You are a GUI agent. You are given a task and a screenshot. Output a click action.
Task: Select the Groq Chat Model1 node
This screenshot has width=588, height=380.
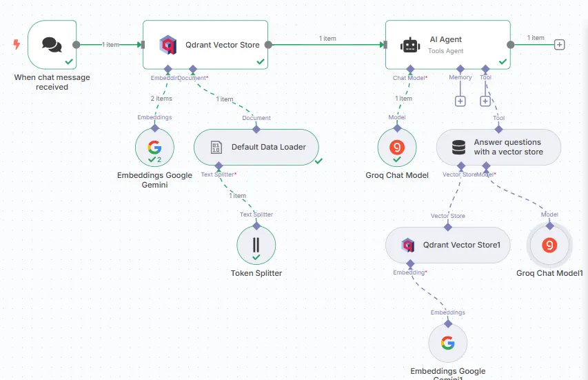coord(549,245)
